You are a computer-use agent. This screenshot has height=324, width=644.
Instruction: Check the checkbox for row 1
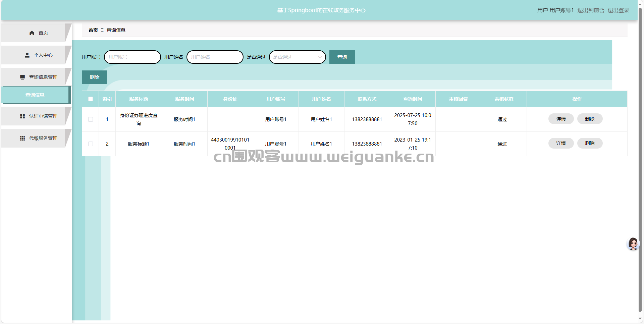[x=91, y=119]
